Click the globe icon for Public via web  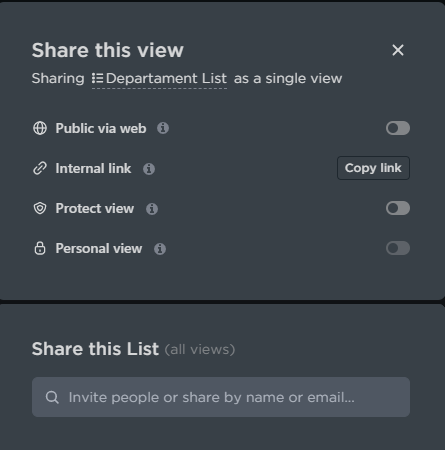point(40,128)
